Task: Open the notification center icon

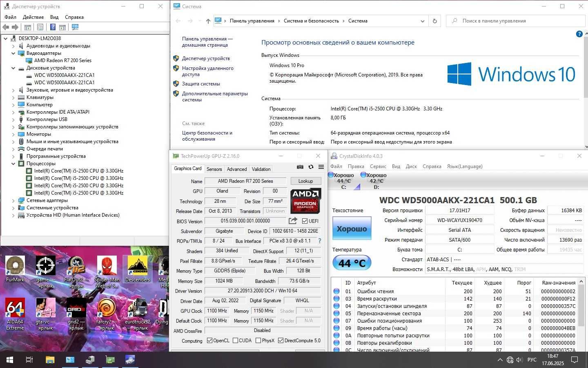Action: coord(575,360)
